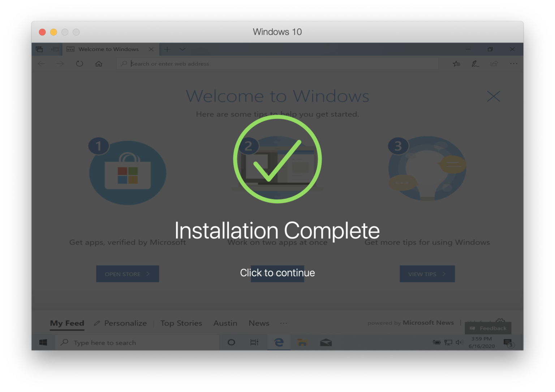
Task: Switch to the Top Stories feed tab
Action: click(x=181, y=323)
